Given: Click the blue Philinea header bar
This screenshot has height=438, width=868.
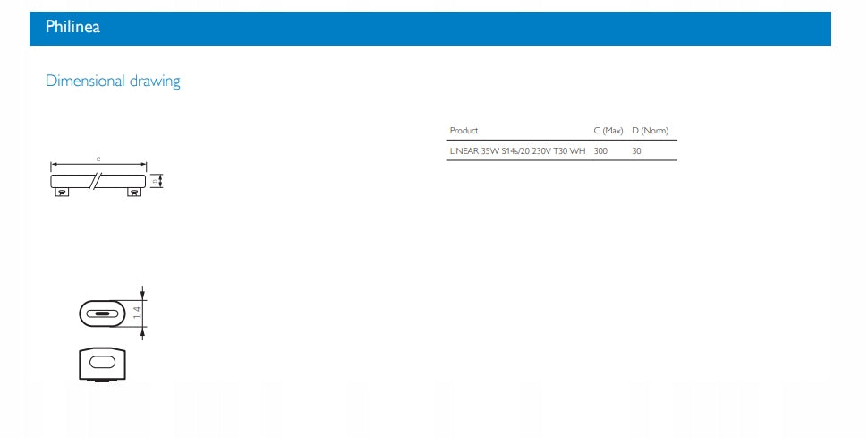Looking at the screenshot, I should pyautogui.click(x=447, y=28).
